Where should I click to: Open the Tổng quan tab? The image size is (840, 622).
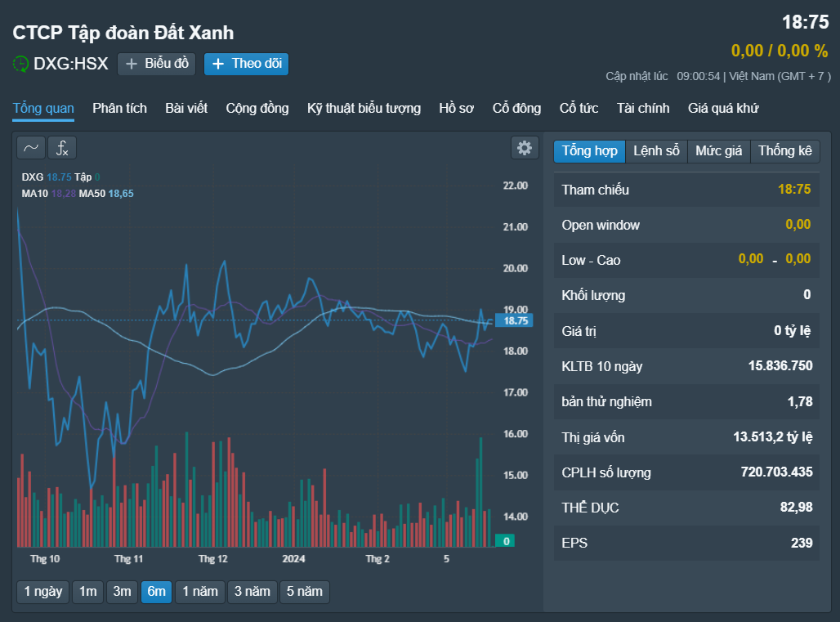(x=43, y=108)
